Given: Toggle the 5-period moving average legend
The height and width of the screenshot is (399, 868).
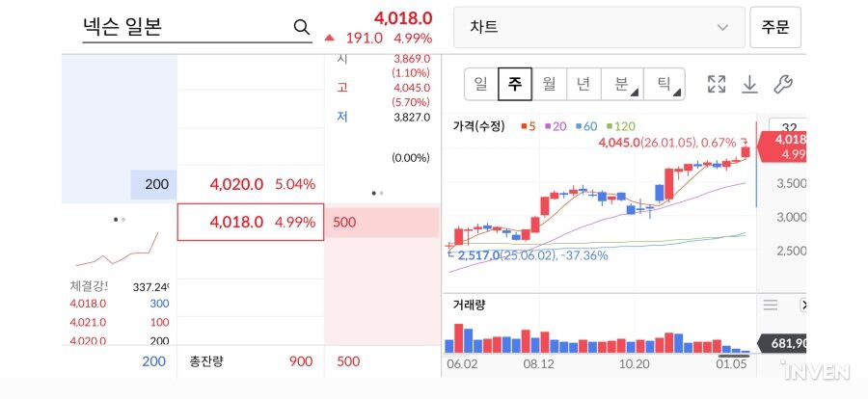Looking at the screenshot, I should (x=527, y=126).
